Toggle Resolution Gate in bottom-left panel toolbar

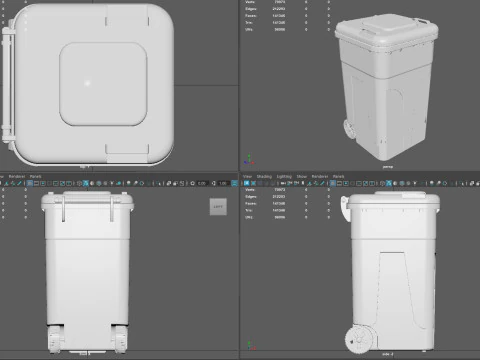coord(43,183)
